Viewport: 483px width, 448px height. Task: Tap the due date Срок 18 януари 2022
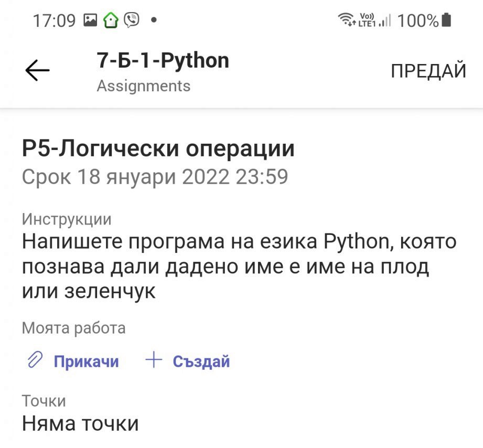[155, 177]
